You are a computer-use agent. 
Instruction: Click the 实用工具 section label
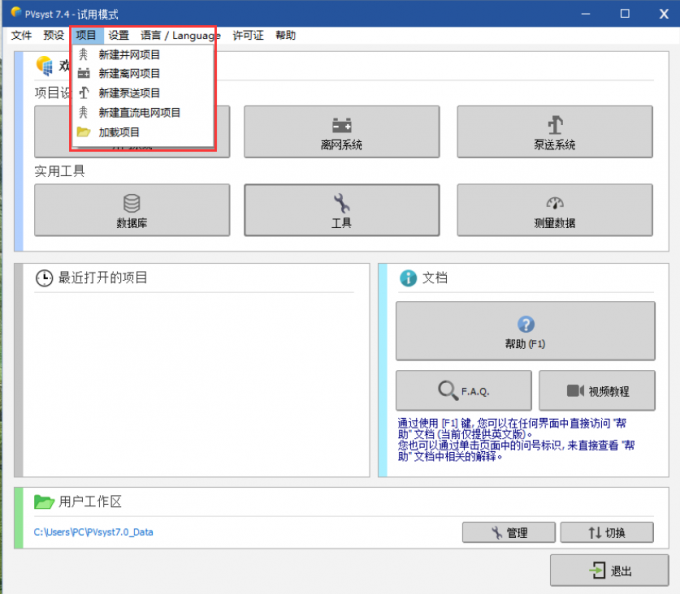59,171
